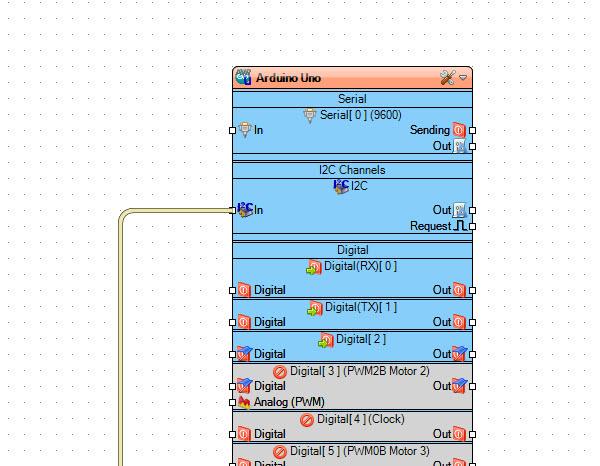This screenshot has width=600, height=466.
Task: Click the I2C Out pin connector
Action: (x=473, y=210)
